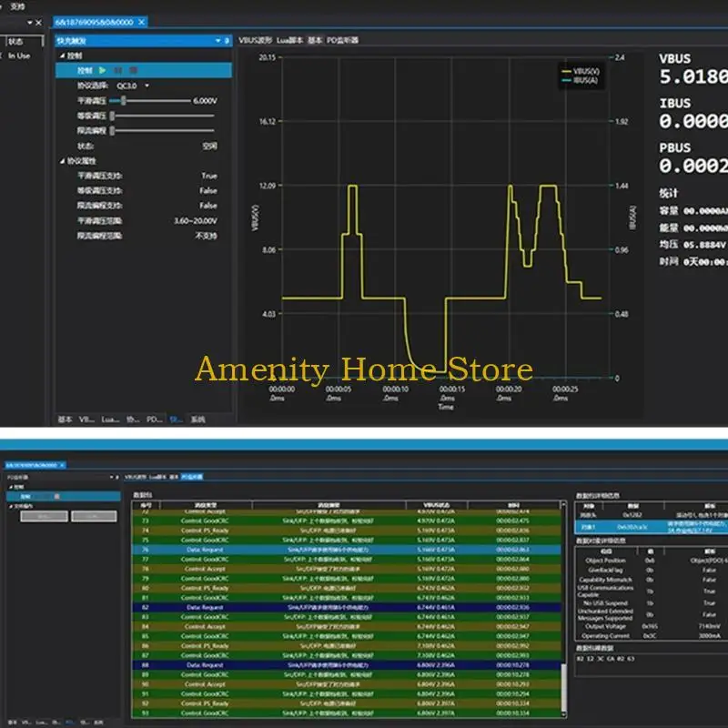Close the 6&18769095&0&0000 tab in trigger window
Screen dimensions: 728x728
point(142,22)
